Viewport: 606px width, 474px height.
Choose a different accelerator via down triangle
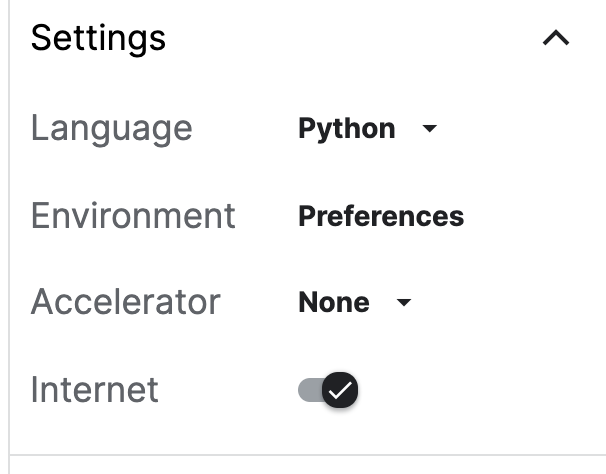coord(404,303)
